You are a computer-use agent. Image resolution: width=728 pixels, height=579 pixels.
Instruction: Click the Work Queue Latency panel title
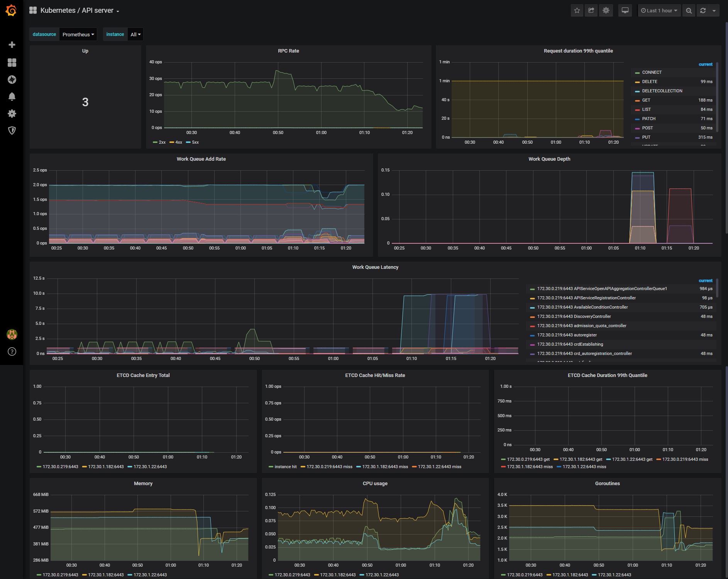[375, 267]
